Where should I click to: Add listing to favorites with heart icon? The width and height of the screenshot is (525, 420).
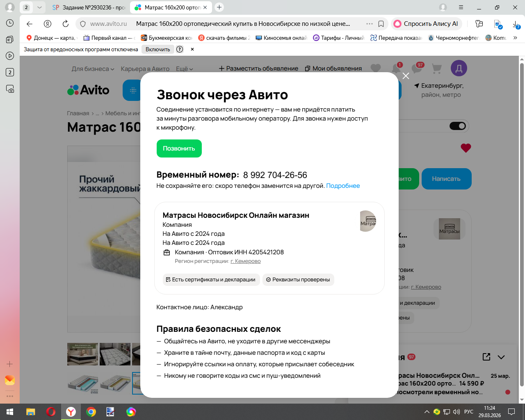pos(466,148)
